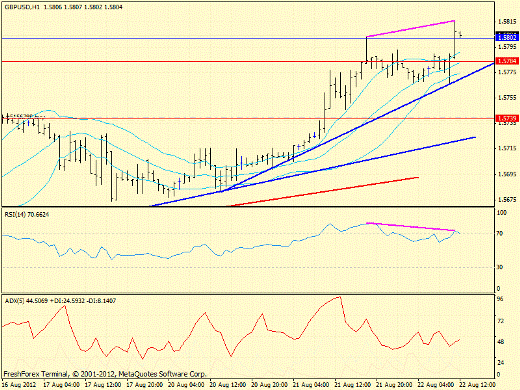Select the 1.5675 price axis label
The image size is (520, 390).
(507, 200)
